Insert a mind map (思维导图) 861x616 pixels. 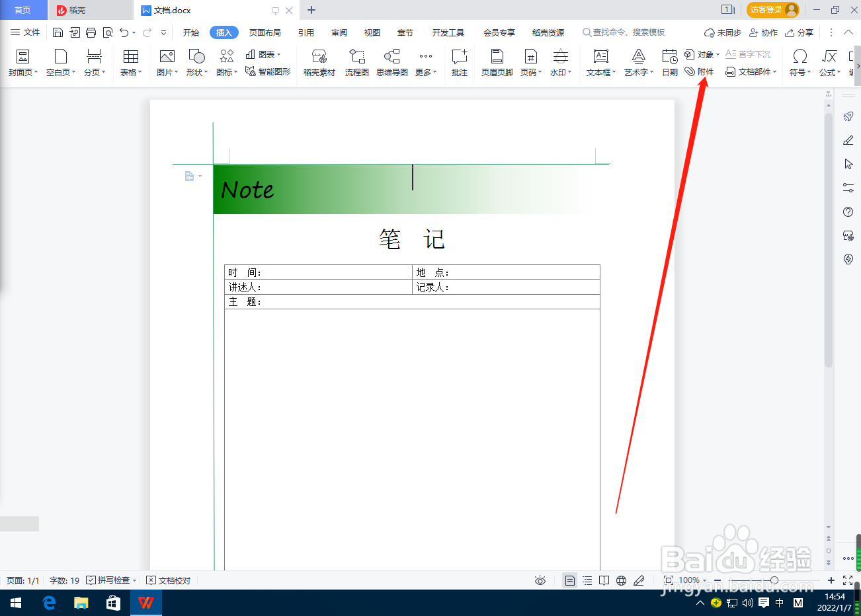click(x=392, y=63)
